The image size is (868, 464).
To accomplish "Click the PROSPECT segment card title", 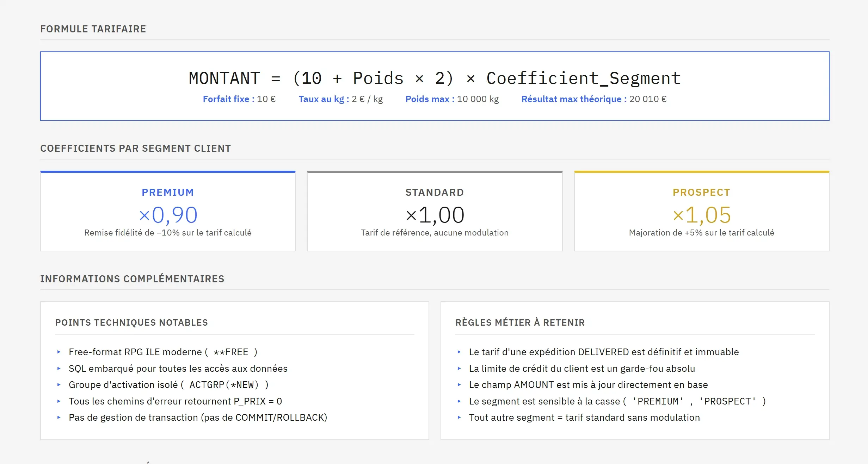I will point(701,192).
